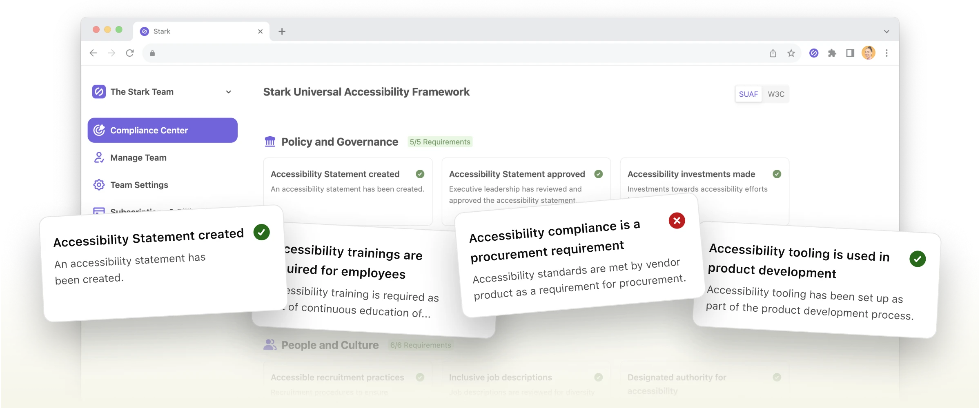This screenshot has height=408, width=980.
Task: Toggle the check on Accessibility investments made card
Action: (x=777, y=174)
